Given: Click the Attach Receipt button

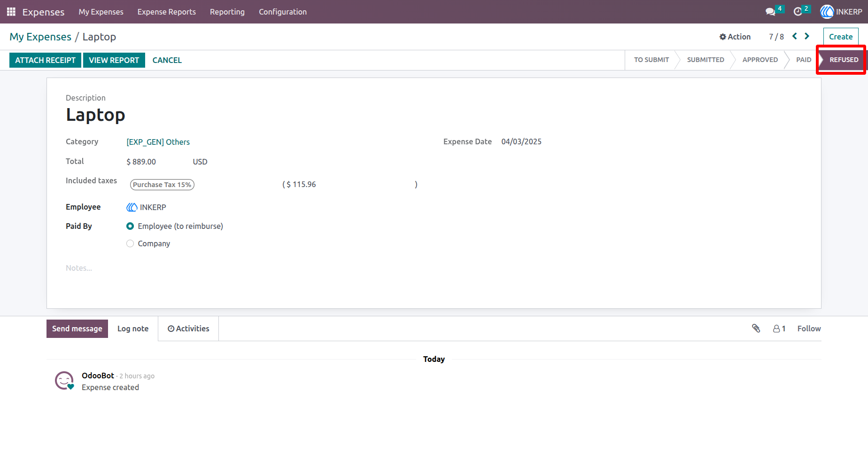Looking at the screenshot, I should (45, 60).
